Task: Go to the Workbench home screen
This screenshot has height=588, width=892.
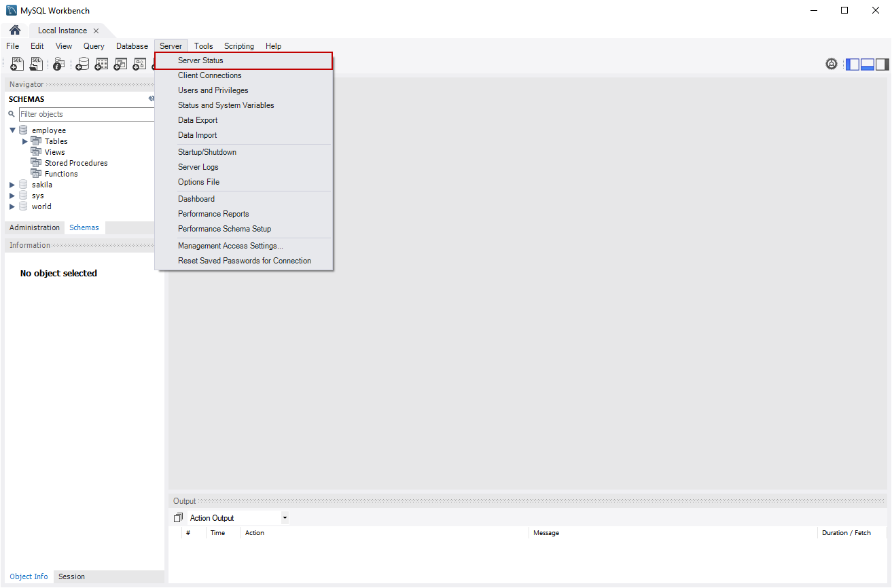Action: pyautogui.click(x=14, y=30)
